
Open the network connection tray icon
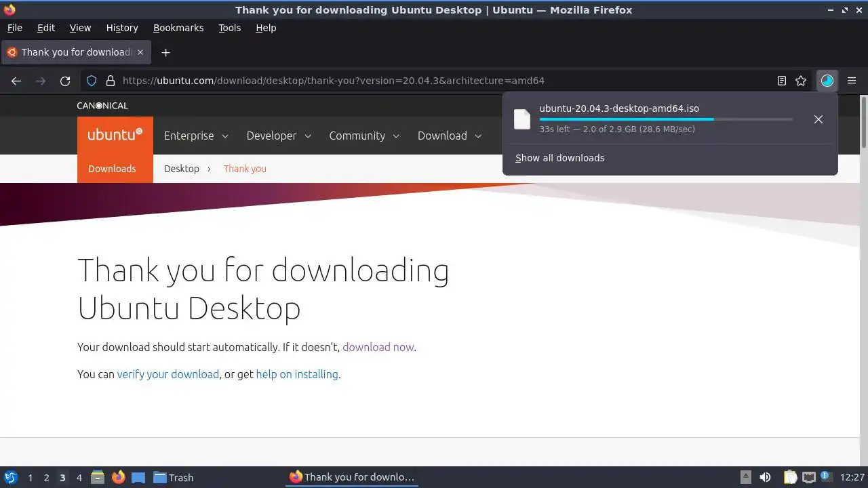[808, 477]
